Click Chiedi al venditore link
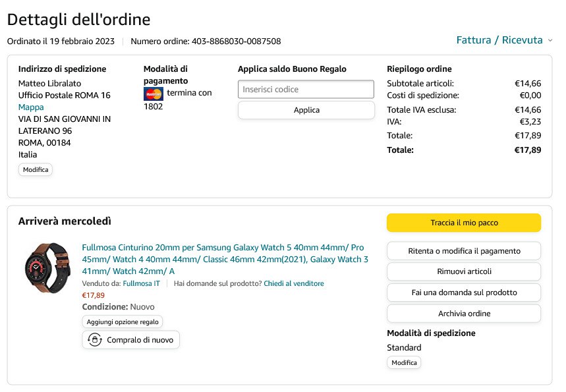Screen dimensions: 566x392 [293, 283]
